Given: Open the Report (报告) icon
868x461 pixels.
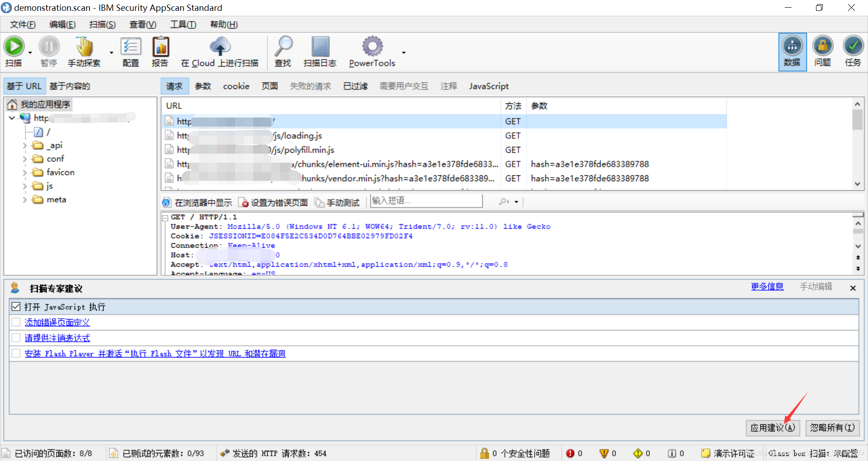Looking at the screenshot, I should pyautogui.click(x=160, y=46).
